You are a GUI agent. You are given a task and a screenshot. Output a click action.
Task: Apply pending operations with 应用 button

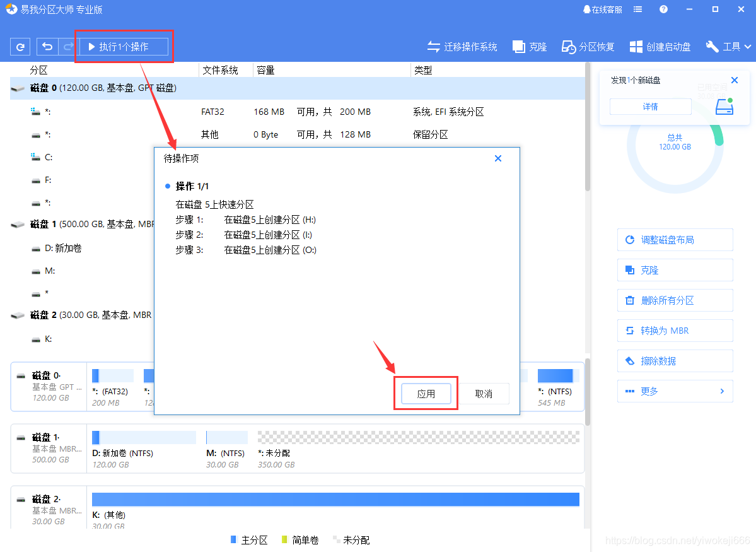426,393
